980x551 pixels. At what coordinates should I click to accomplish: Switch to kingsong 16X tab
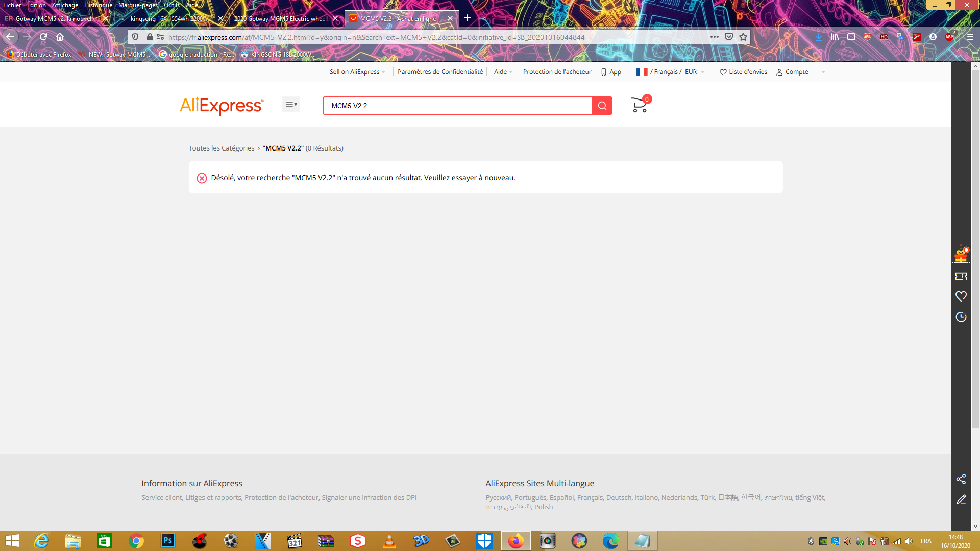point(169,18)
